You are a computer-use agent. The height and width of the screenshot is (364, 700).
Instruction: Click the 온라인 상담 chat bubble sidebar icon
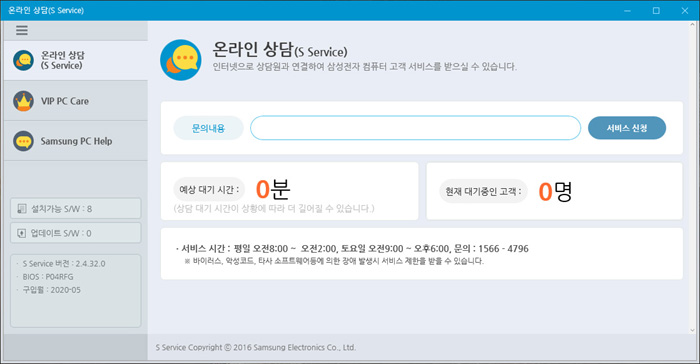click(x=24, y=60)
